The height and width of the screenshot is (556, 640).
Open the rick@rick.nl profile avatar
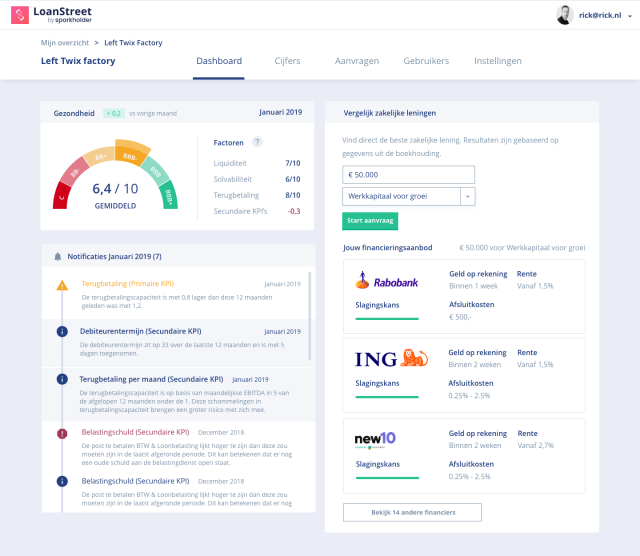click(x=565, y=15)
